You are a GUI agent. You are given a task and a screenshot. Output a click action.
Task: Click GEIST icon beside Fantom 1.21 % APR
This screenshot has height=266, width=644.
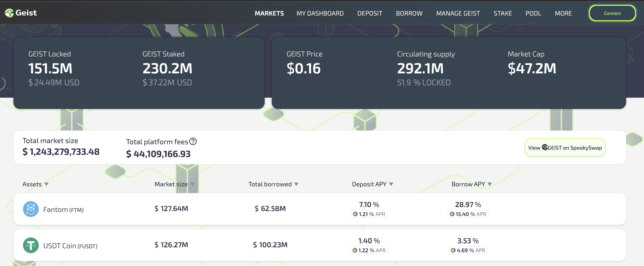(x=355, y=214)
